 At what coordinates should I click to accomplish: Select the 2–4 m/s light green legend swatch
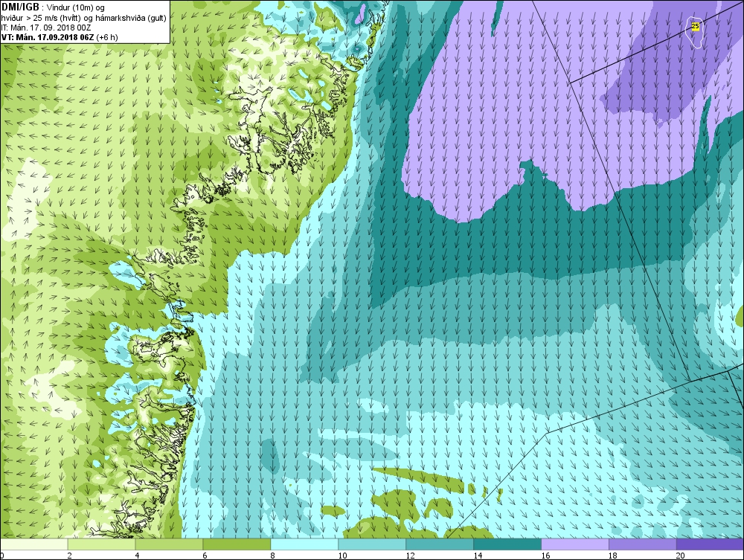[x=101, y=544]
